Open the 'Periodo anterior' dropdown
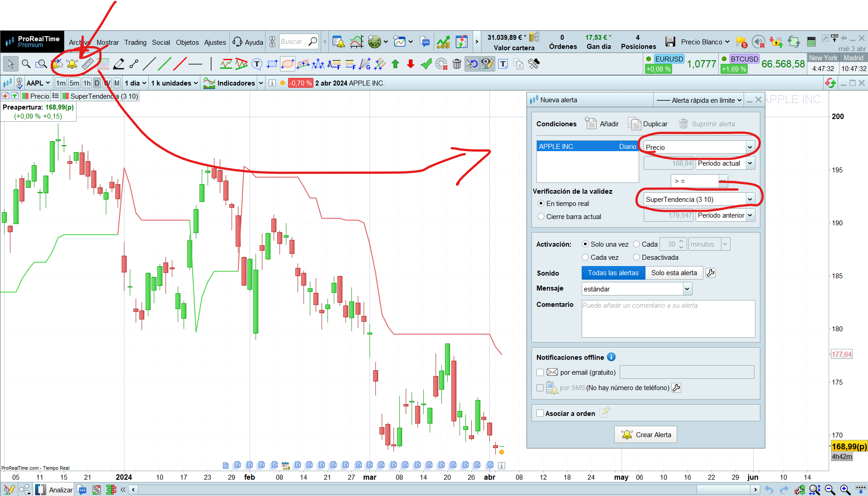 pos(726,215)
